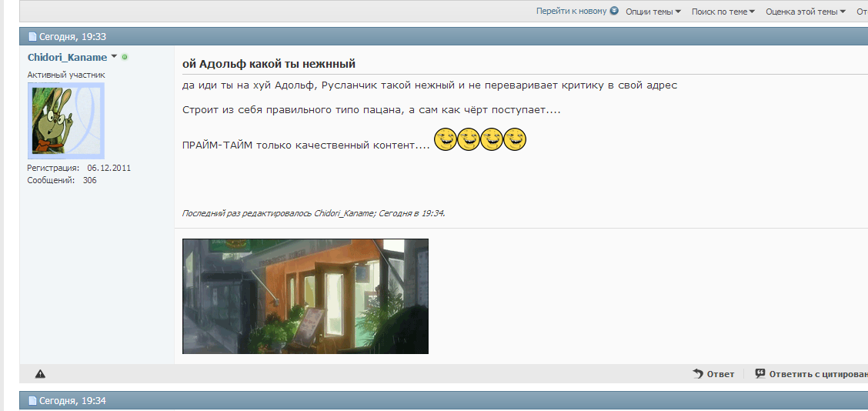Open the animated signature image of storefront
This screenshot has width=868, height=411.
[305, 296]
